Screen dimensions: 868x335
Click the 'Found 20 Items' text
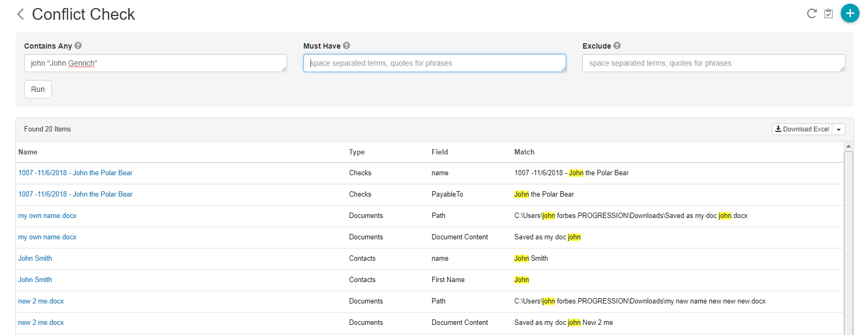coord(48,129)
